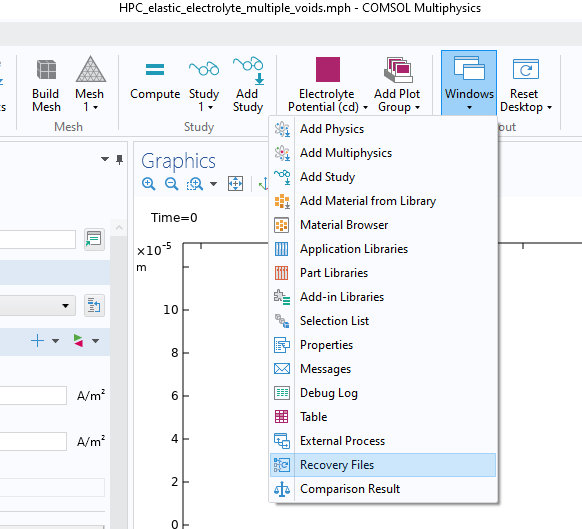
Task: Click the green and red arrows icon
Action: pyautogui.click(x=78, y=341)
